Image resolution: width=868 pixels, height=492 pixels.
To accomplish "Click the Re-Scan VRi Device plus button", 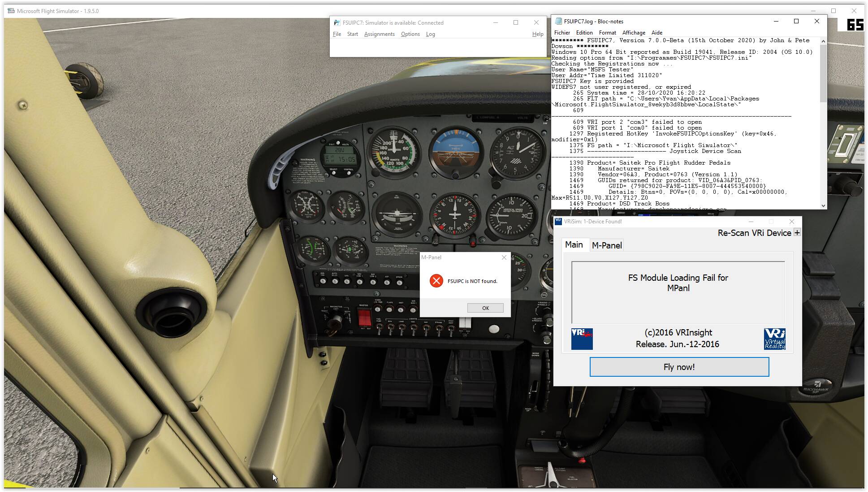I will tap(797, 232).
